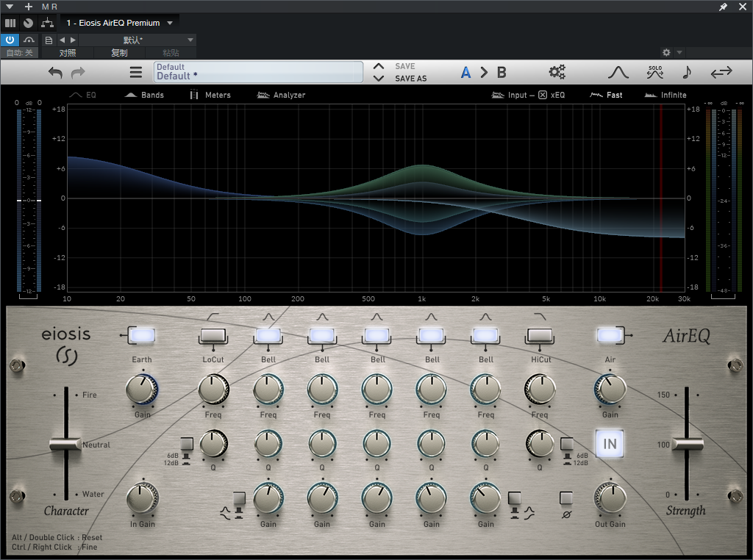753x560 pixels.
Task: Click the SAVE button
Action: coord(405,66)
